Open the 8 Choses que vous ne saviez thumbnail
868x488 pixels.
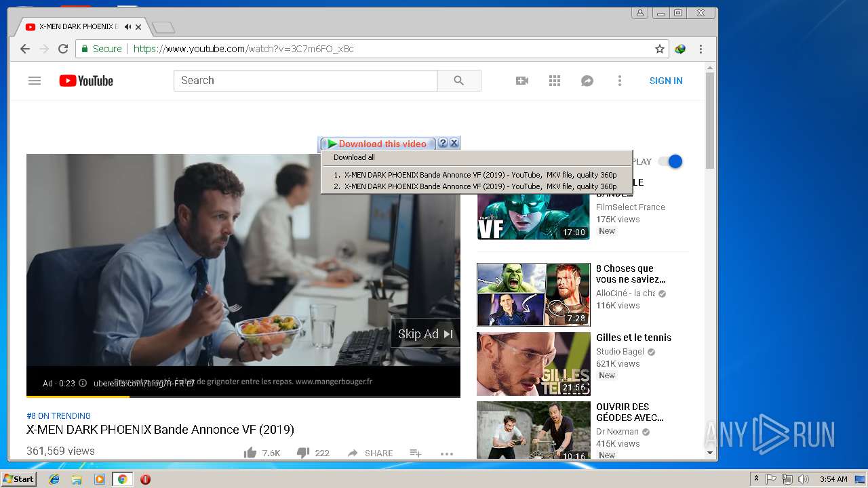pos(534,295)
